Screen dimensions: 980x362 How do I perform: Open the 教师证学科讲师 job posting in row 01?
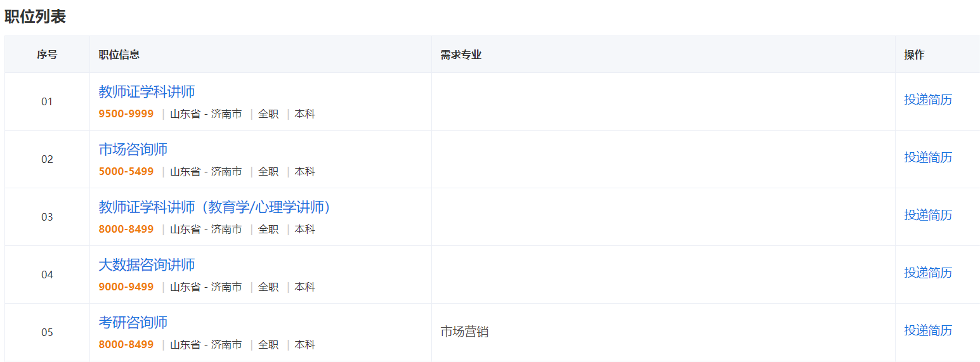click(x=147, y=92)
